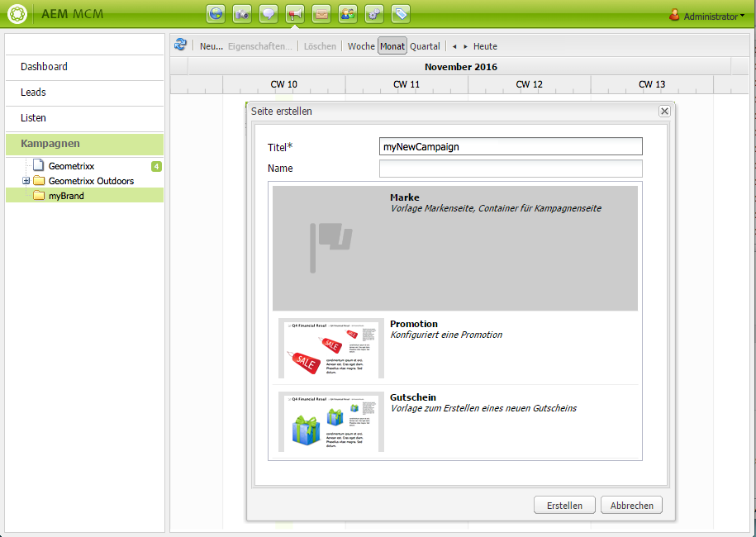
Task: Click the Erstellen button
Action: click(564, 505)
